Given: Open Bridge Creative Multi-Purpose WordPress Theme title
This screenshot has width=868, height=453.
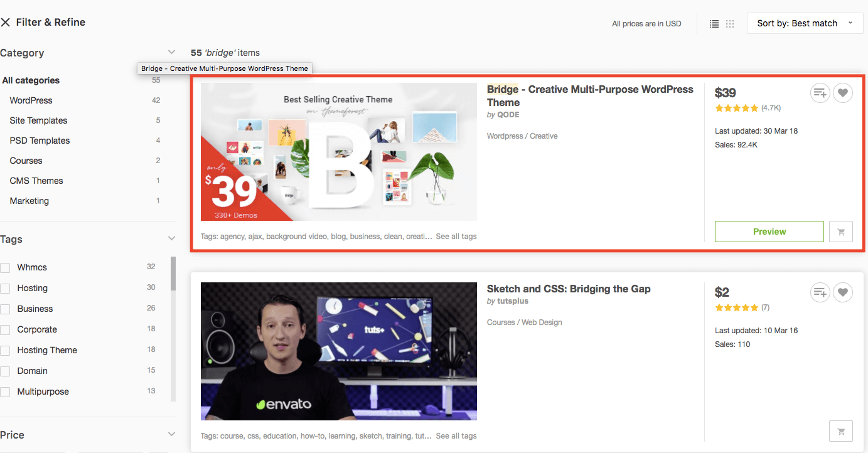Looking at the screenshot, I should (x=590, y=96).
